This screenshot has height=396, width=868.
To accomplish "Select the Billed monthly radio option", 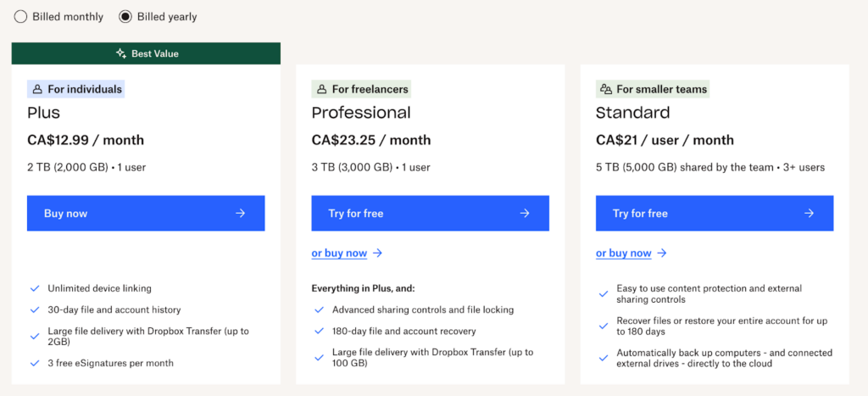I will (20, 17).
